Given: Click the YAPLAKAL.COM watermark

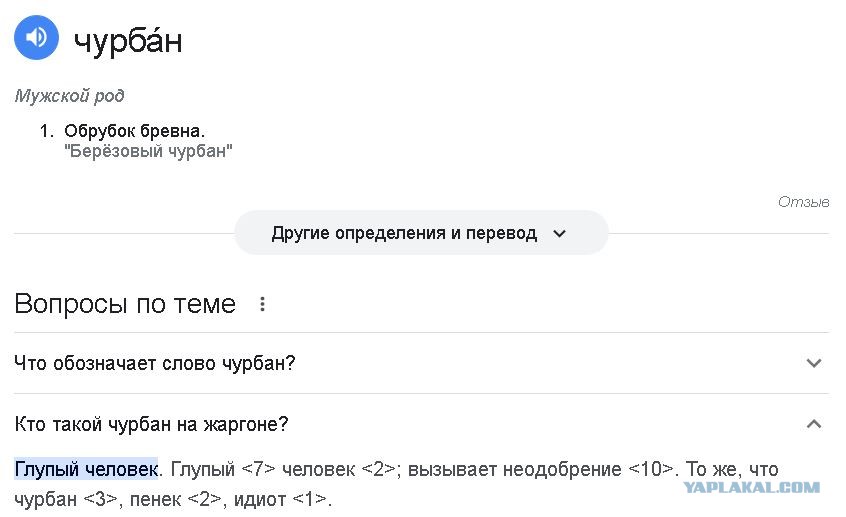Looking at the screenshot, I should coord(752,487).
